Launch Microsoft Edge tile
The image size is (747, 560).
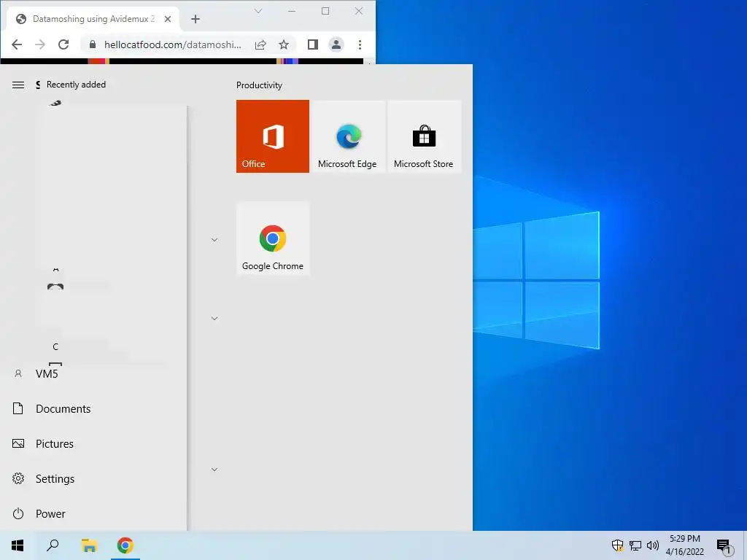coord(347,136)
